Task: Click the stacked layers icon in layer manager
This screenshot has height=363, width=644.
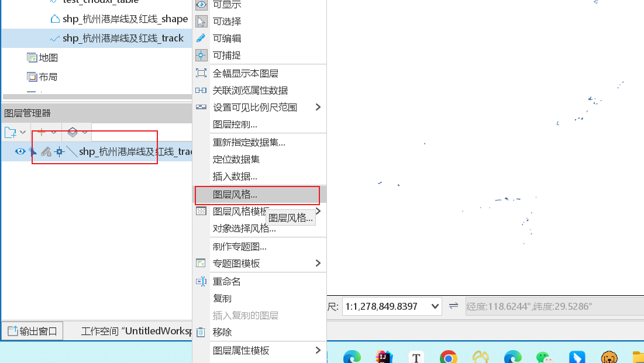Action: coord(73,132)
